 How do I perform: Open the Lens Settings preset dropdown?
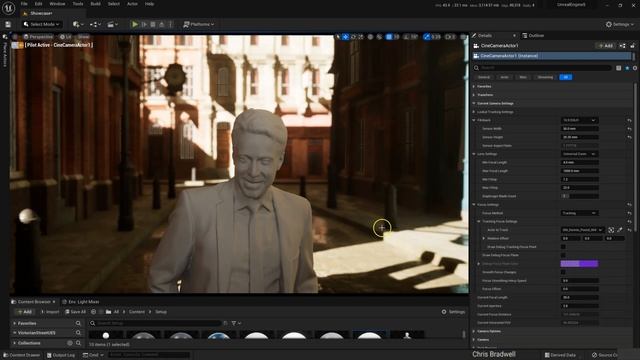point(579,154)
